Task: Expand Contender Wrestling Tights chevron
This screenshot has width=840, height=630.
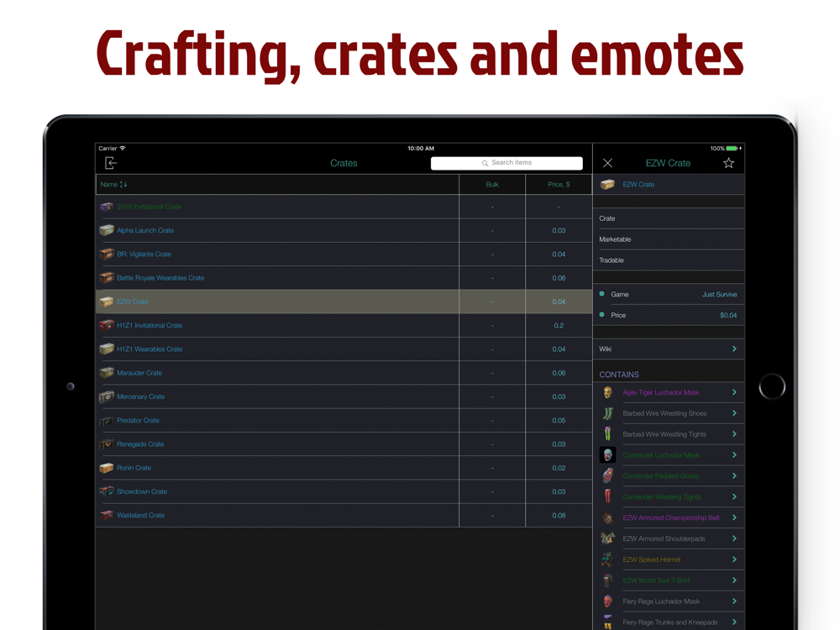Action: pyautogui.click(x=734, y=496)
